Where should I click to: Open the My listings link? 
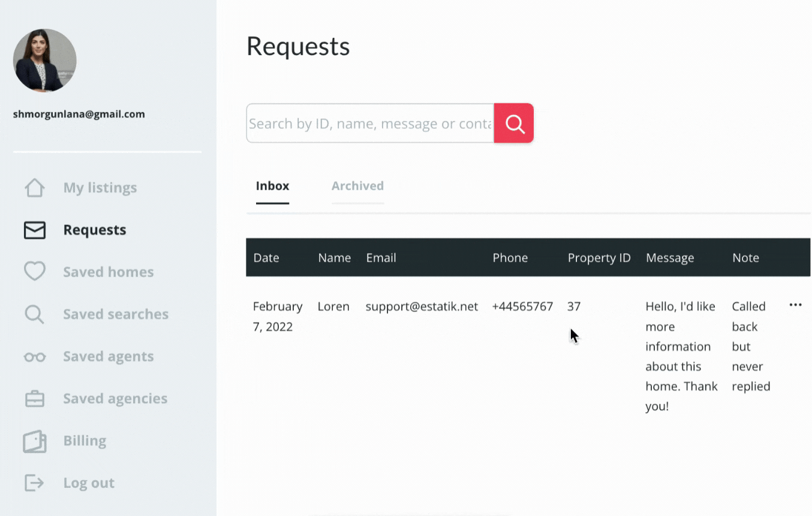pyautogui.click(x=100, y=188)
